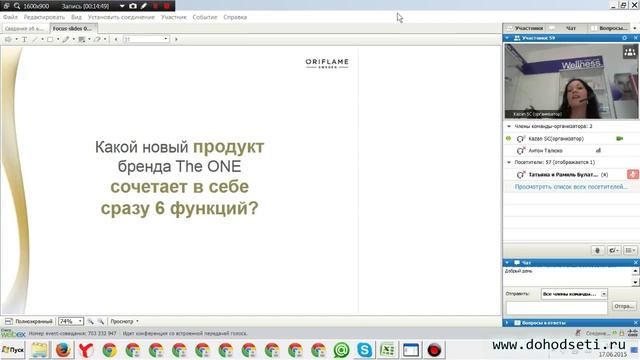This screenshot has height=360, width=640.
Task: Open Firefox from the taskbar
Action: [63, 350]
